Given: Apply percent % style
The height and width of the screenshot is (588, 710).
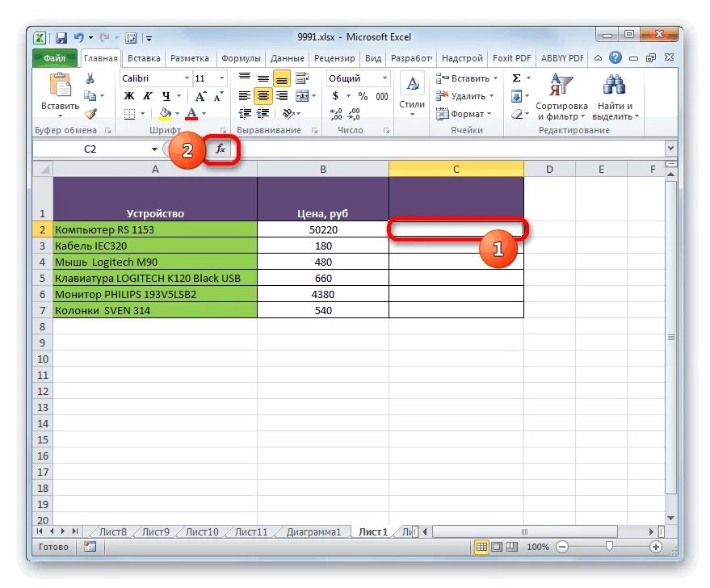Looking at the screenshot, I should tap(363, 96).
